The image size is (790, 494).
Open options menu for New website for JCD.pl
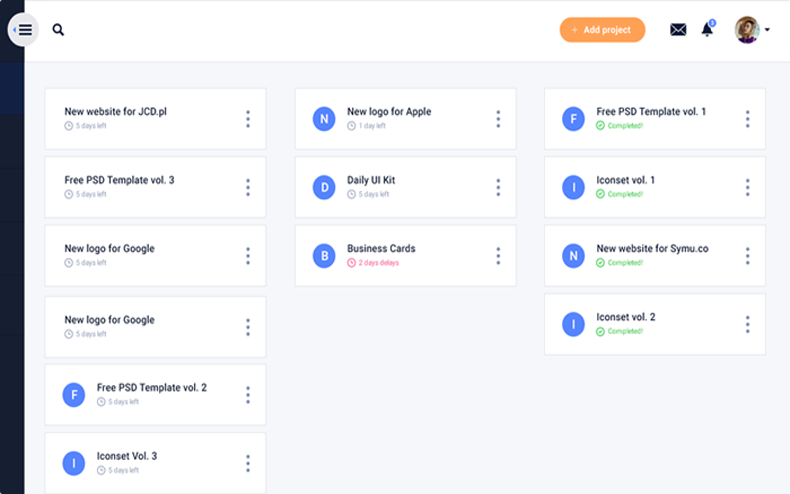click(x=248, y=119)
